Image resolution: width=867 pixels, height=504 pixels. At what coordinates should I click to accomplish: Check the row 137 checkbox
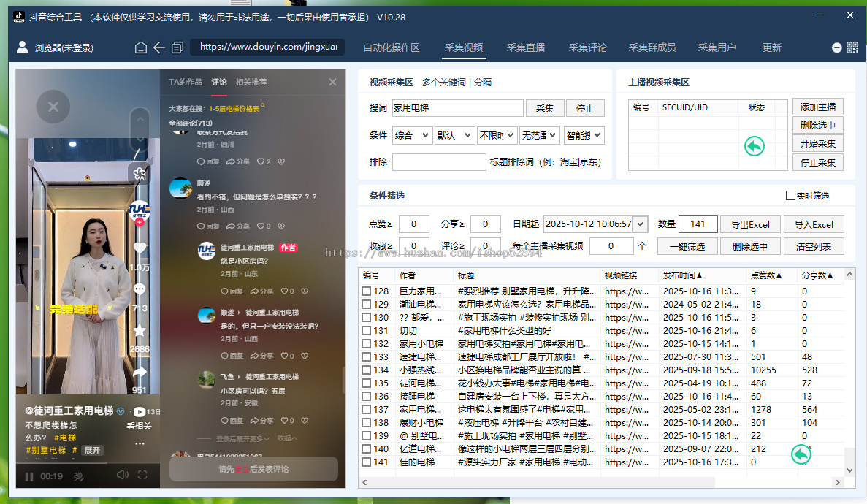tap(366, 409)
